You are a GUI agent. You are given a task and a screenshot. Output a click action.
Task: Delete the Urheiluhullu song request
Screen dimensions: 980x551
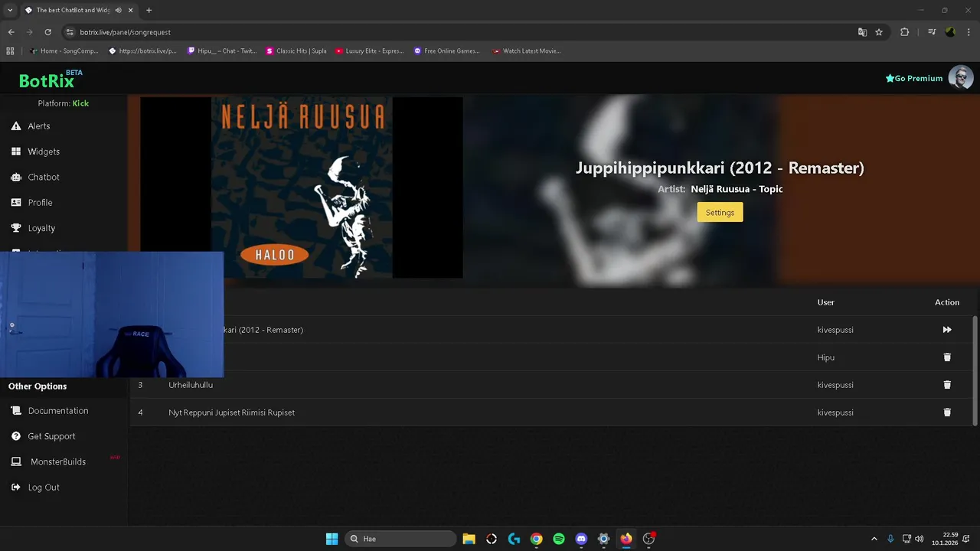(x=947, y=385)
